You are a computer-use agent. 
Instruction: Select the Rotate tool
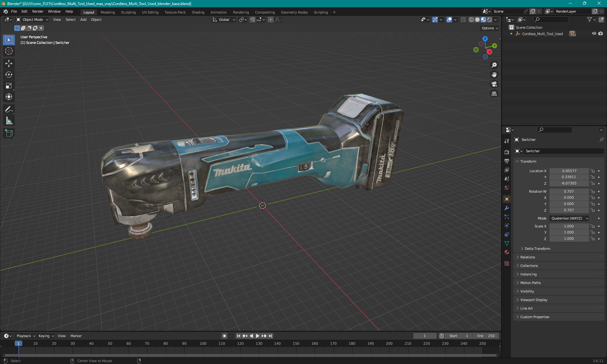coord(9,75)
